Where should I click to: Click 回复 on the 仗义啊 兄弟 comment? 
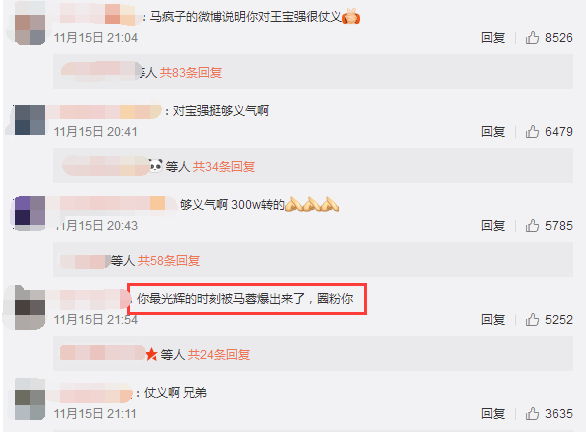pyautogui.click(x=493, y=414)
